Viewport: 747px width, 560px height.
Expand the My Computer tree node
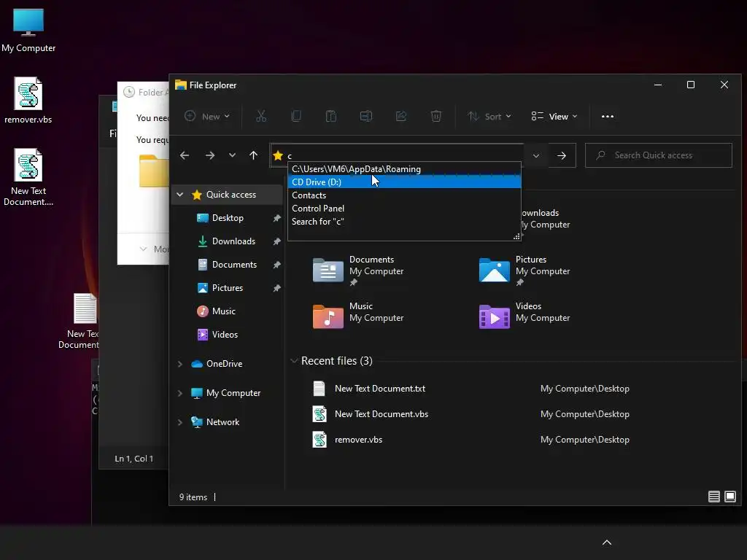pyautogui.click(x=180, y=393)
